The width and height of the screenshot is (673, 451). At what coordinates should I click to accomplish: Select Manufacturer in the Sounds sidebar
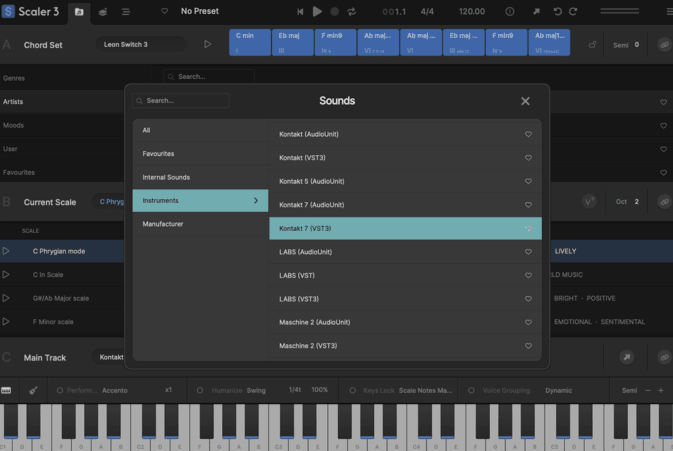tap(162, 224)
